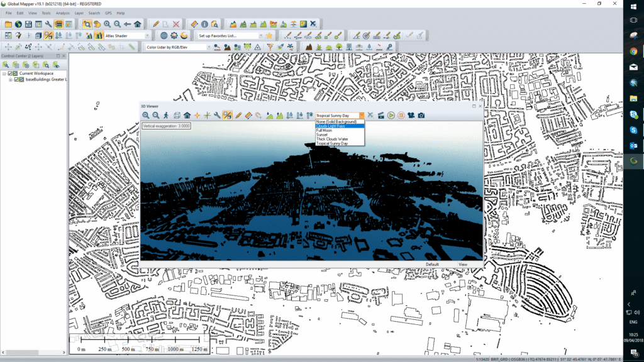The width and height of the screenshot is (644, 362).
Task: Toggle the 3D Viewer percent display button
Action: click(228, 116)
